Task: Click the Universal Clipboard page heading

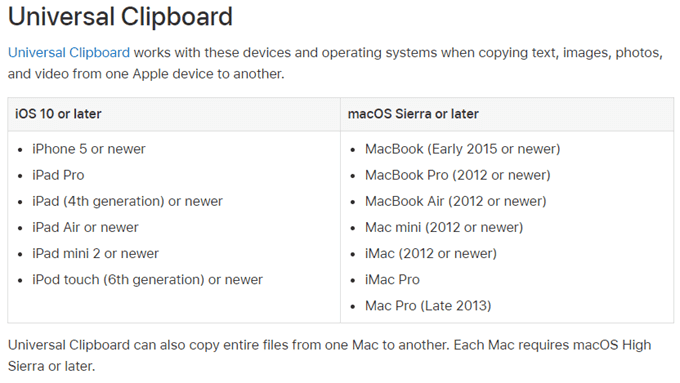Action: pyautogui.click(x=121, y=17)
